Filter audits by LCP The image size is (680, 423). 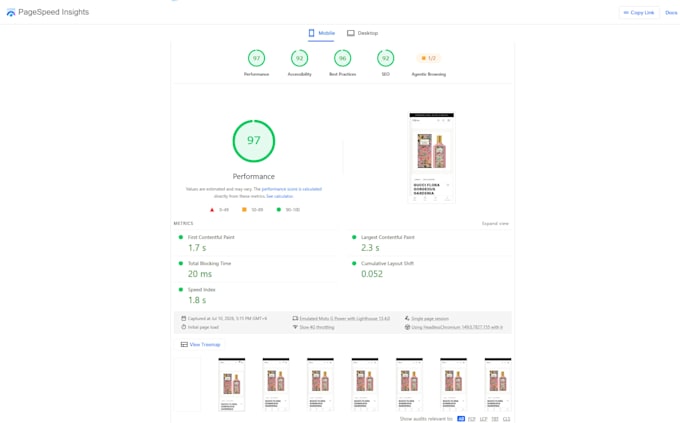(484, 419)
